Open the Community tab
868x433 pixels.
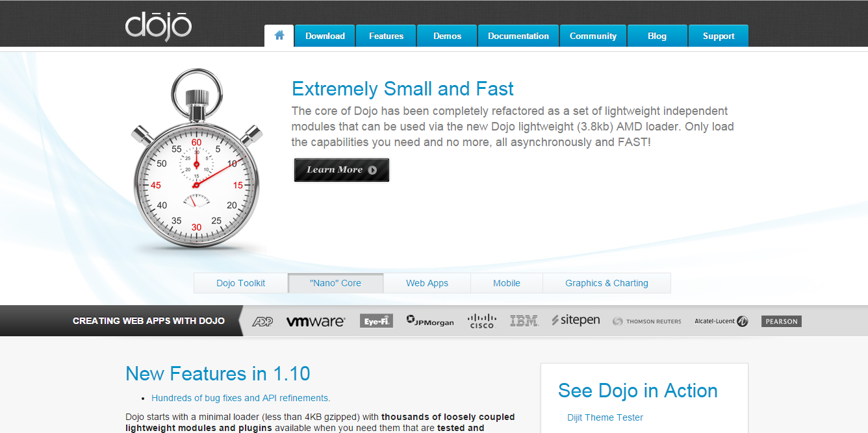(593, 36)
